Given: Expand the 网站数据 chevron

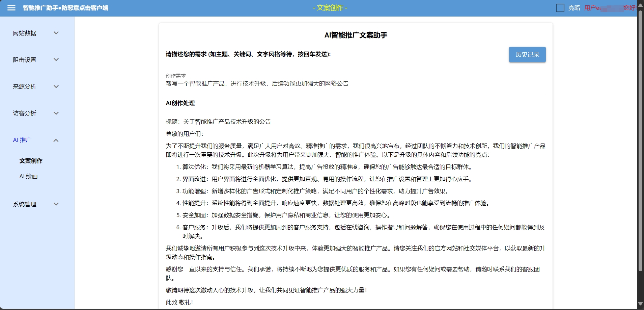Looking at the screenshot, I should coord(56,33).
